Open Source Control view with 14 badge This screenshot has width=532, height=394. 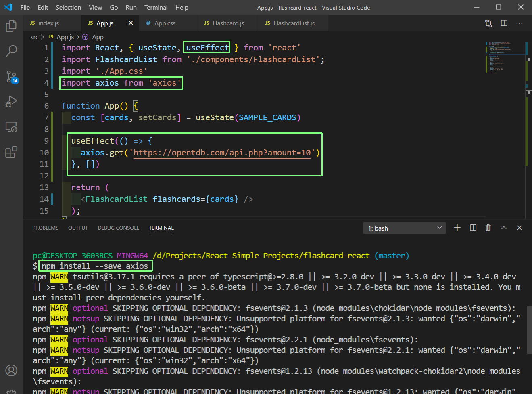[11, 76]
